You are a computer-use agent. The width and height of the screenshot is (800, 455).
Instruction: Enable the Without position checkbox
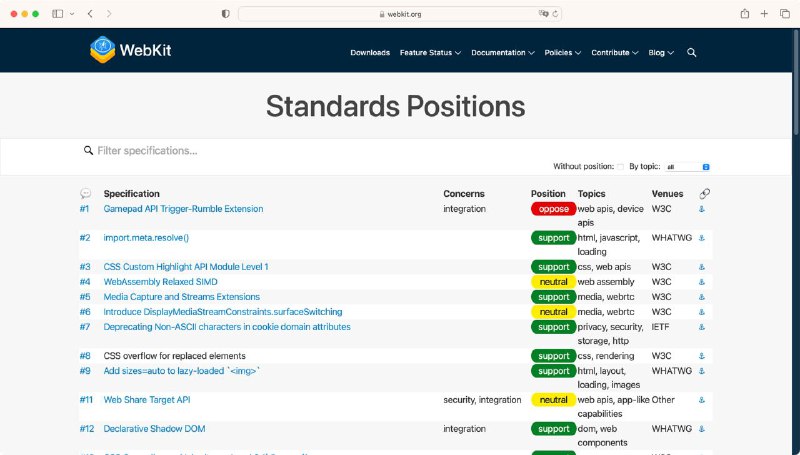620,167
